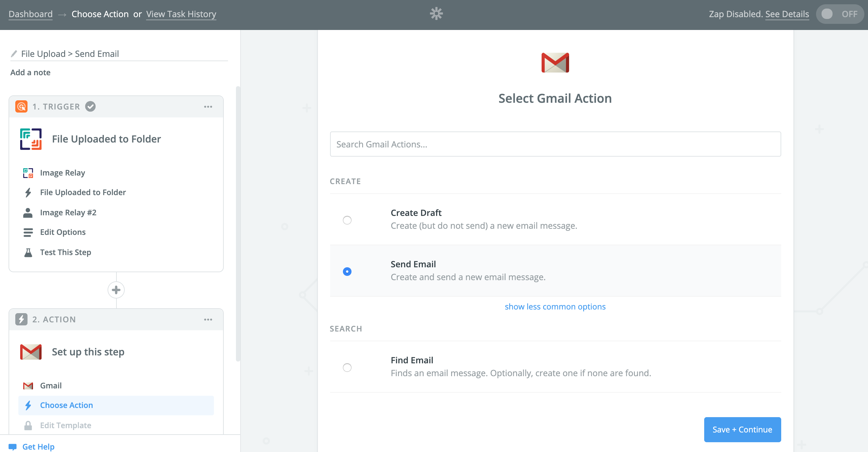Click show less common options
The width and height of the screenshot is (868, 452).
pos(555,306)
